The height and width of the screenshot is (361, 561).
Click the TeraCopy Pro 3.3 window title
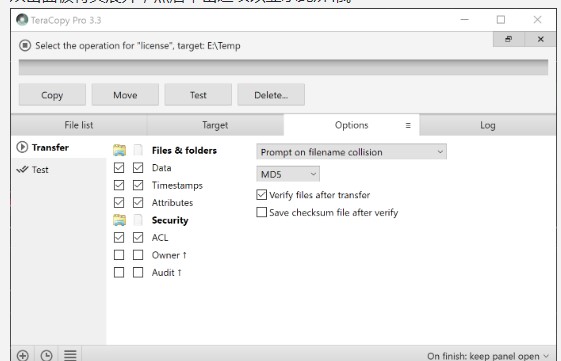coord(66,20)
